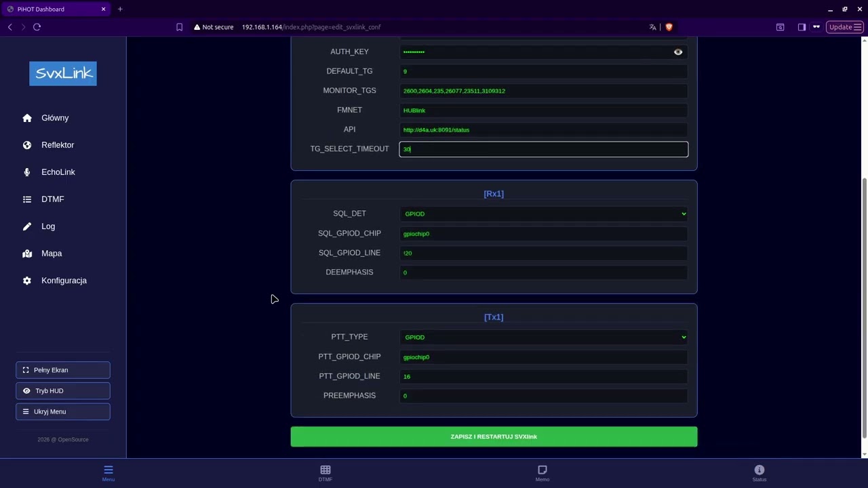Focus the TG_SELECT_TIMEOUT field
Image resolution: width=868 pixels, height=488 pixels.
coord(544,149)
